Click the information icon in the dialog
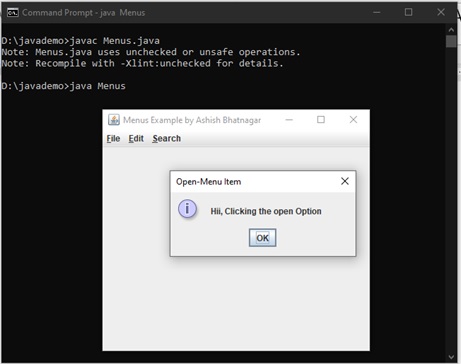 (x=187, y=209)
